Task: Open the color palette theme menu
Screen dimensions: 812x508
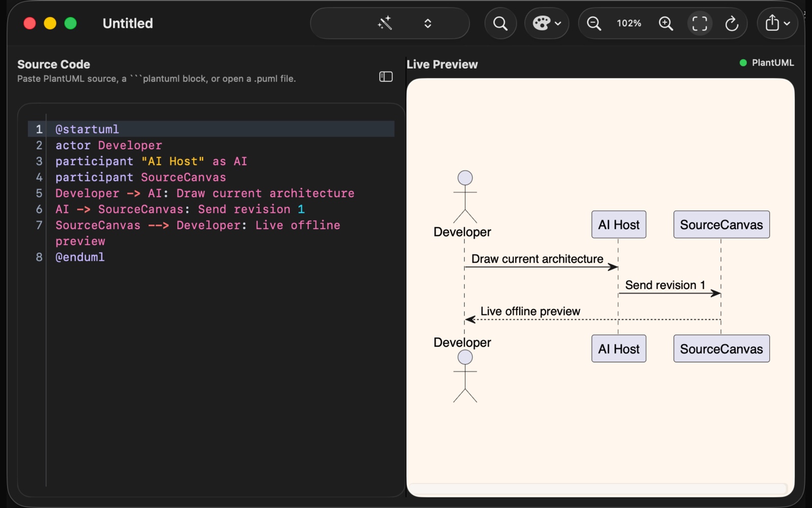Action: [x=547, y=23]
